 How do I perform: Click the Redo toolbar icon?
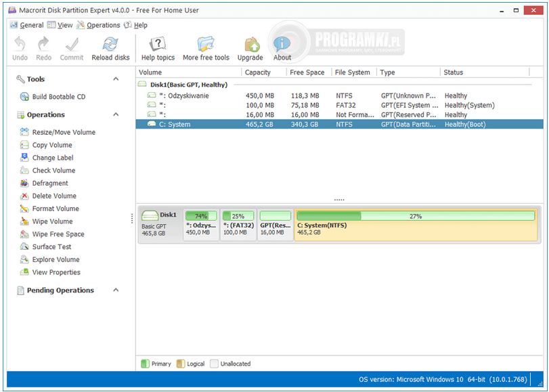[x=43, y=45]
